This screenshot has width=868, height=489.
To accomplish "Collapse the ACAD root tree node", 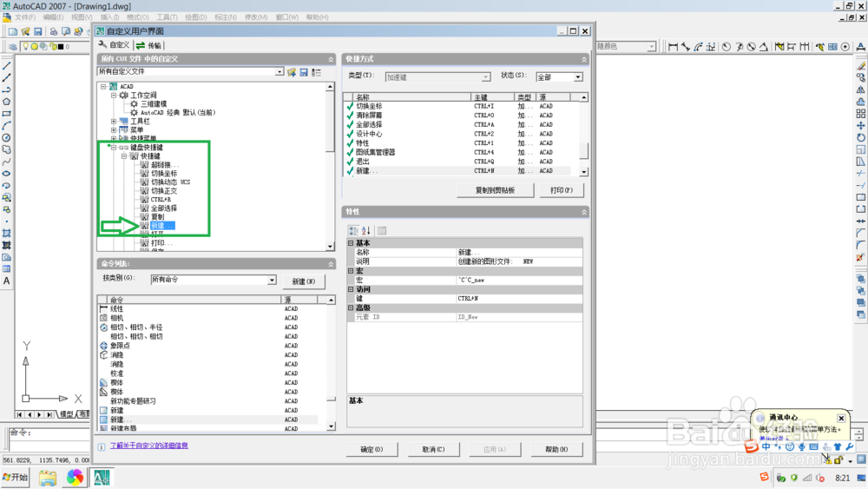I will pos(103,86).
